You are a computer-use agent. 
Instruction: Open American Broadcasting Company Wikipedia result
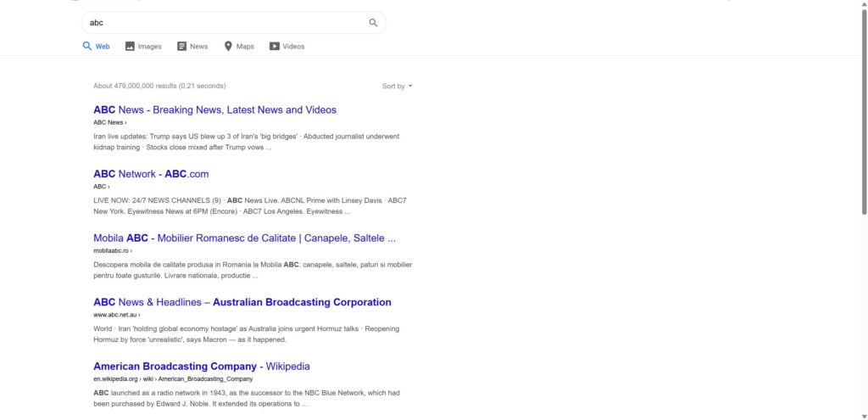coord(202,367)
